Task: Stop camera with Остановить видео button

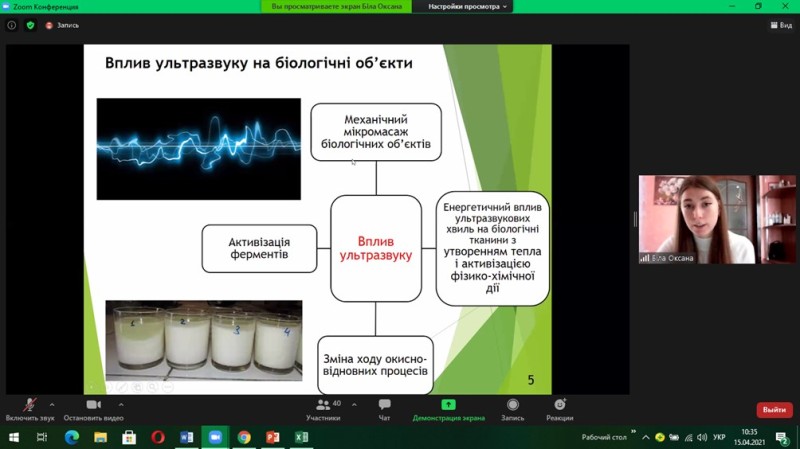Action: pyautogui.click(x=93, y=410)
